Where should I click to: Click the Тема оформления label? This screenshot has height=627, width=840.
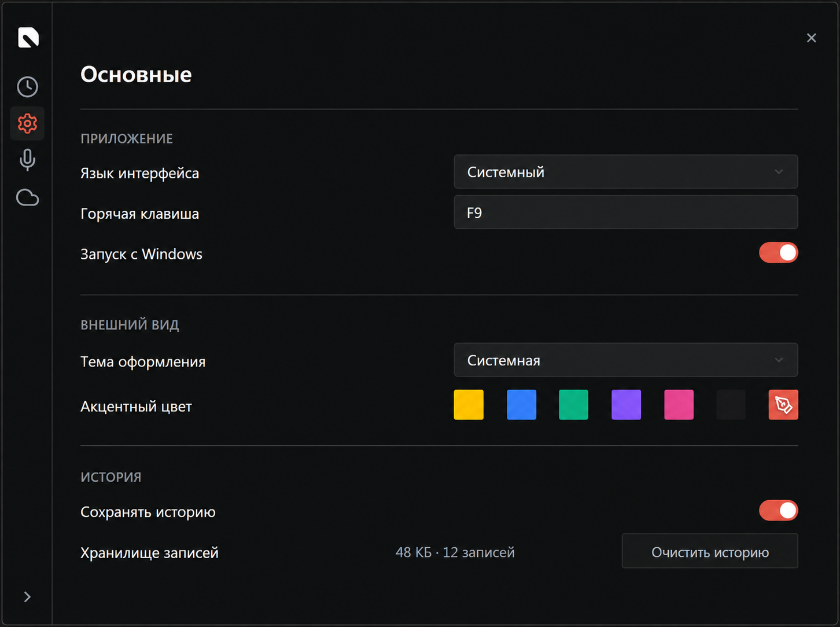click(143, 362)
